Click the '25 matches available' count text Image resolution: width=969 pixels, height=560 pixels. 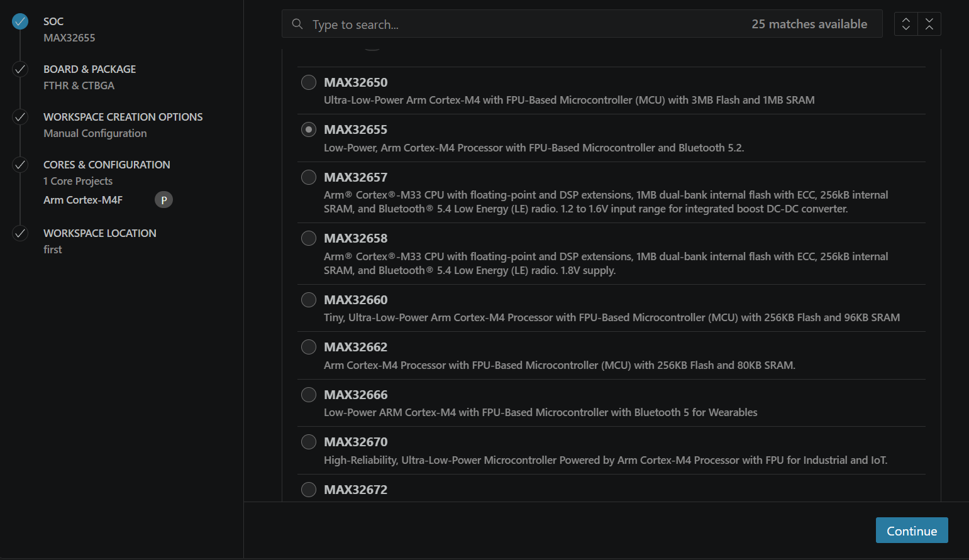tap(809, 24)
